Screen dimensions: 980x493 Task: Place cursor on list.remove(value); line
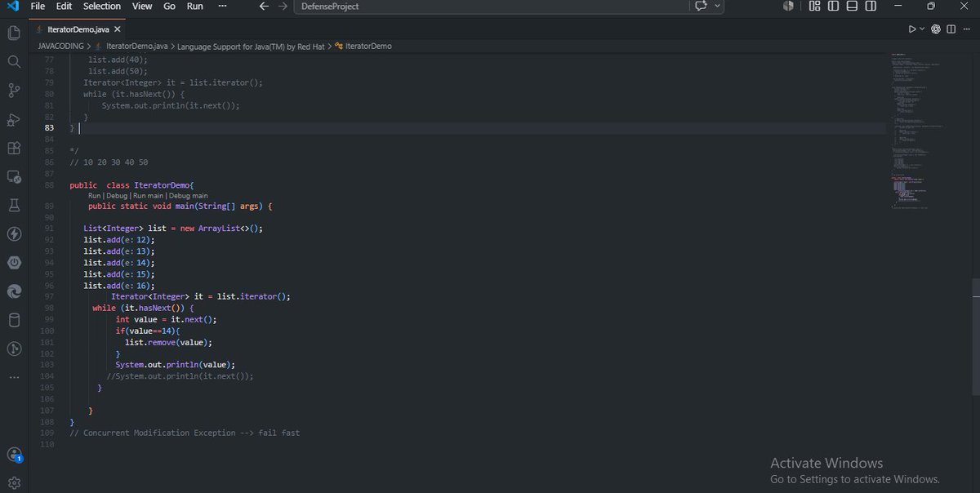pos(167,342)
